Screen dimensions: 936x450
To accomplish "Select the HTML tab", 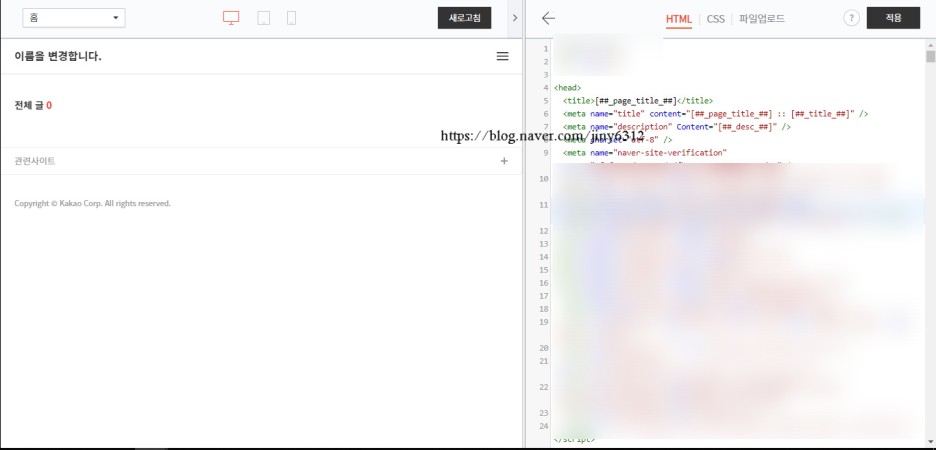I will pyautogui.click(x=679, y=19).
